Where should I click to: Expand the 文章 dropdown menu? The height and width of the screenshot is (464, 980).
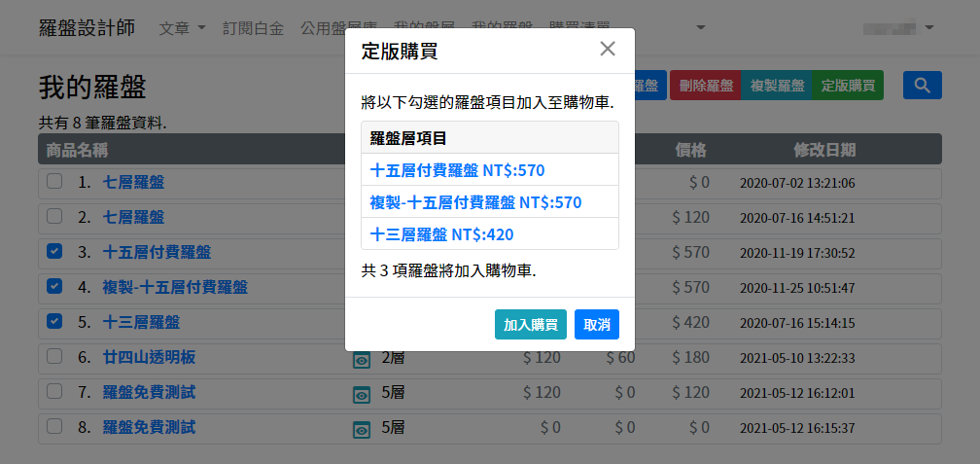pos(182,28)
